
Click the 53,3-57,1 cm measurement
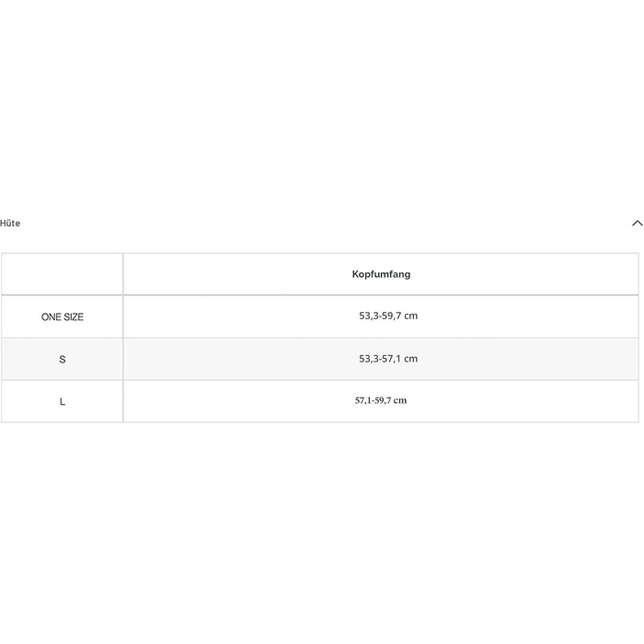pos(388,359)
